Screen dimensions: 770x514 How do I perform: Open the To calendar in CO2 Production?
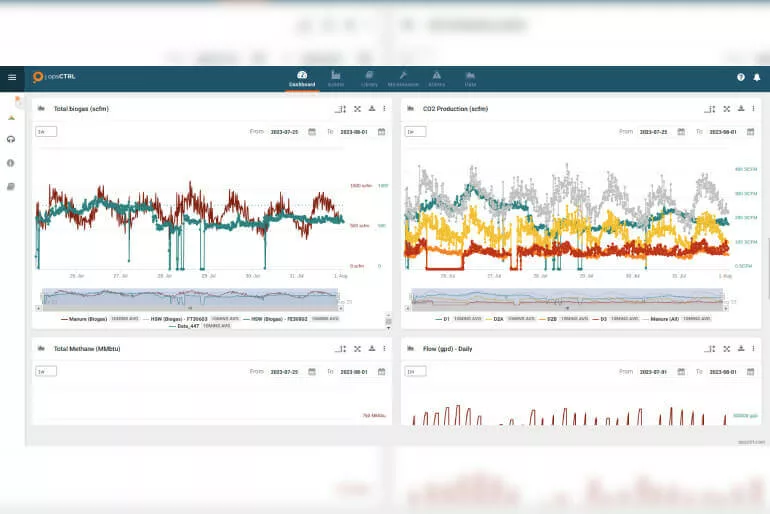pos(750,132)
